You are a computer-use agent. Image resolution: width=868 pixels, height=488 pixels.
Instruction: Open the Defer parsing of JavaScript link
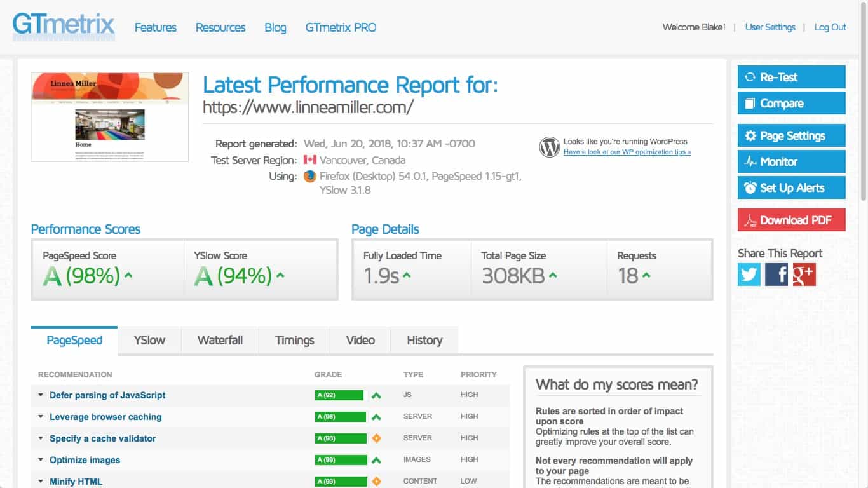point(107,395)
